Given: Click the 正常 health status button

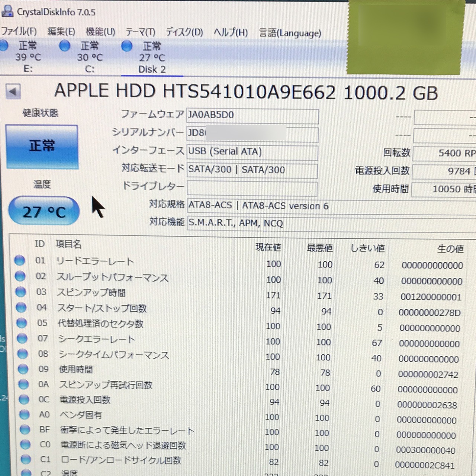Looking at the screenshot, I should coord(42,147).
